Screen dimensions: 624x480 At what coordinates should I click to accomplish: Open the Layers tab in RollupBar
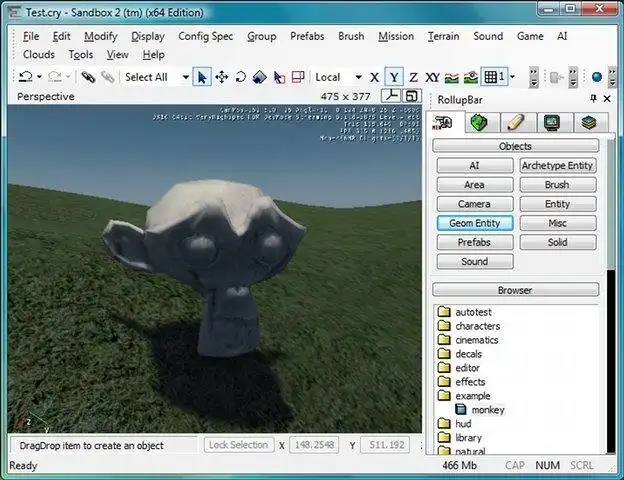point(589,123)
